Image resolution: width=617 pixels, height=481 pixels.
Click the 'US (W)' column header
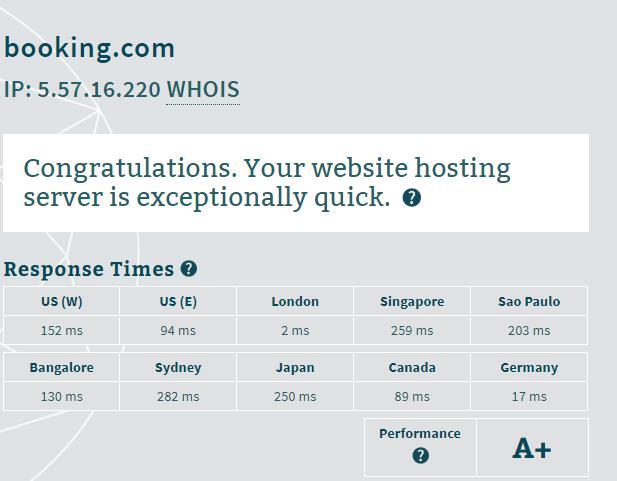[x=62, y=302]
